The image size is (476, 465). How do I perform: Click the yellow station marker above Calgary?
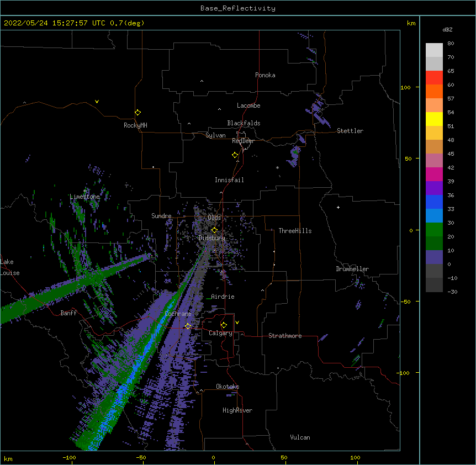coord(224,325)
